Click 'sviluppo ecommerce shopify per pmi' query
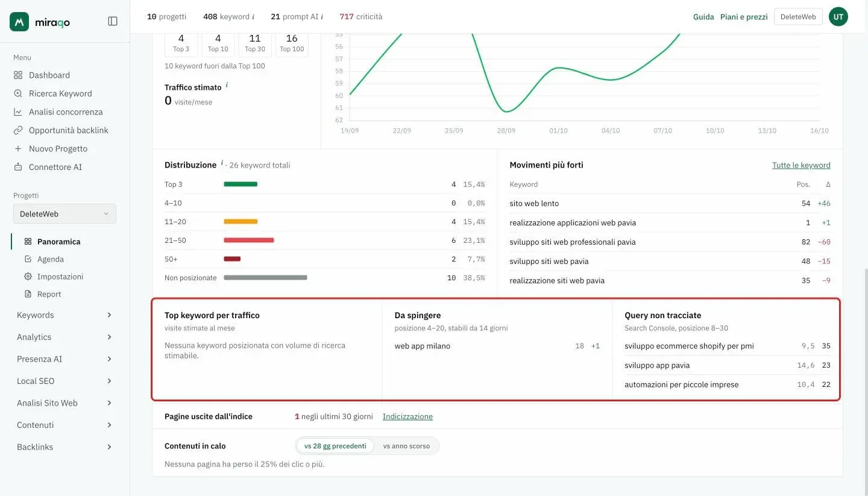868x496 pixels. click(689, 346)
